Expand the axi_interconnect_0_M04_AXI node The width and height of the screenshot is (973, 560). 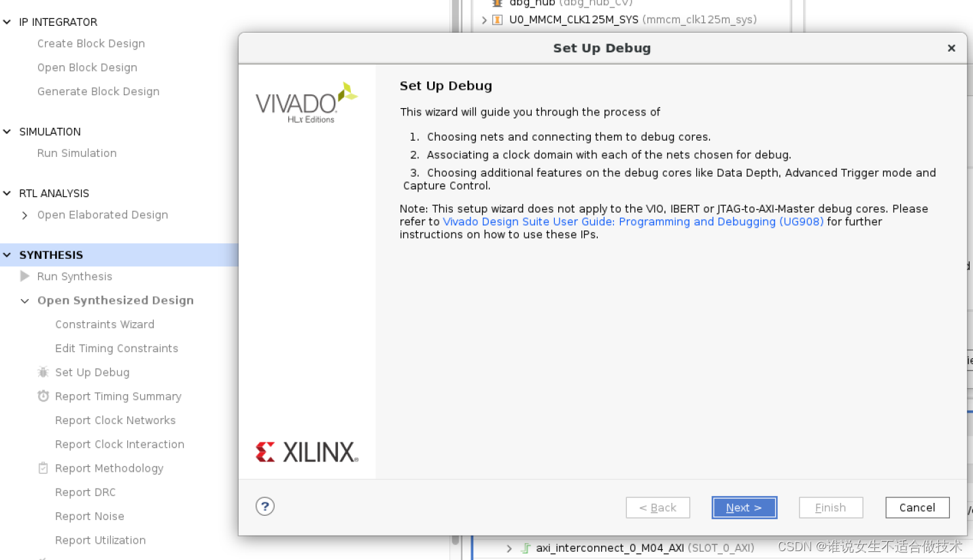[x=509, y=548]
